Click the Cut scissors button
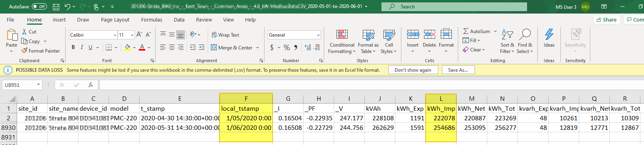Image resolution: width=644 pixels, height=145 pixels. pyautogui.click(x=29, y=32)
